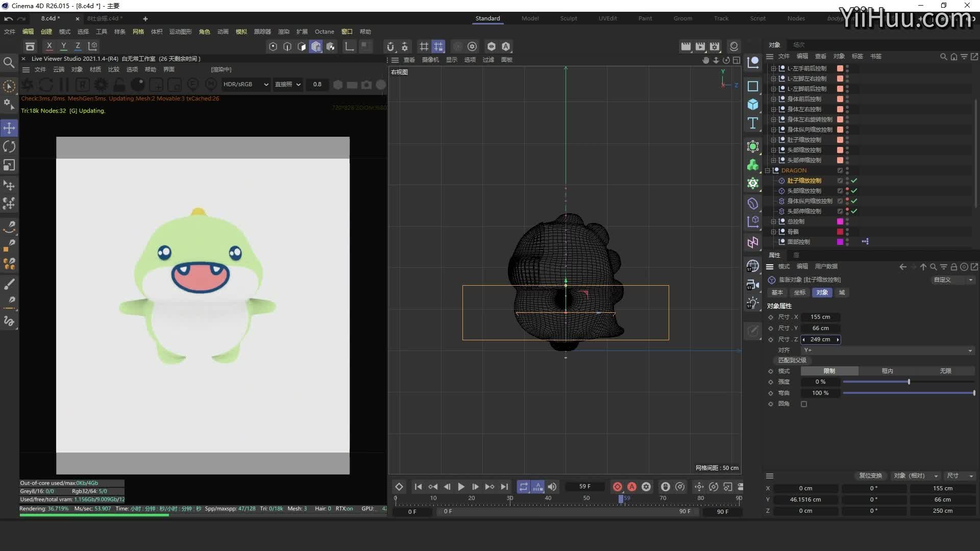This screenshot has height=551, width=980.
Task: Select scale tool in left toolbar
Action: 9,166
